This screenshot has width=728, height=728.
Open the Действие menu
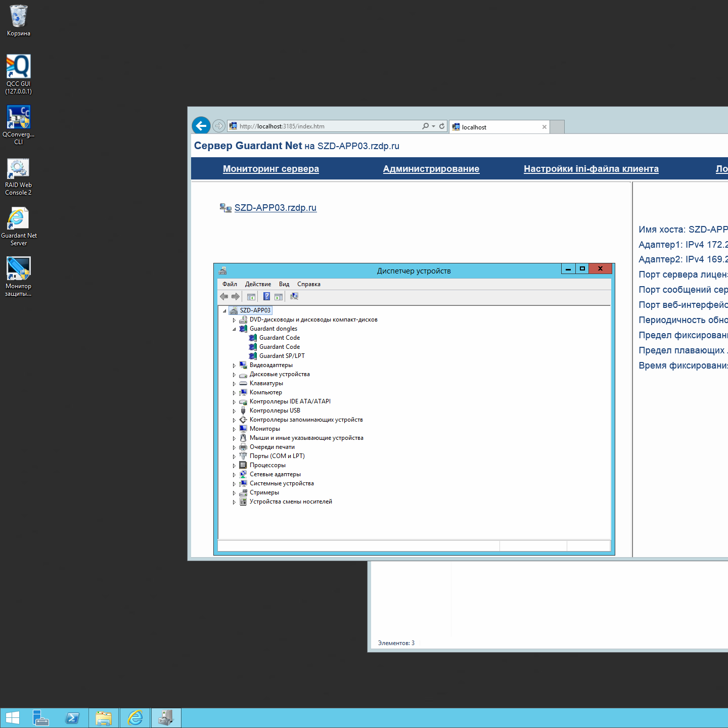coord(258,284)
